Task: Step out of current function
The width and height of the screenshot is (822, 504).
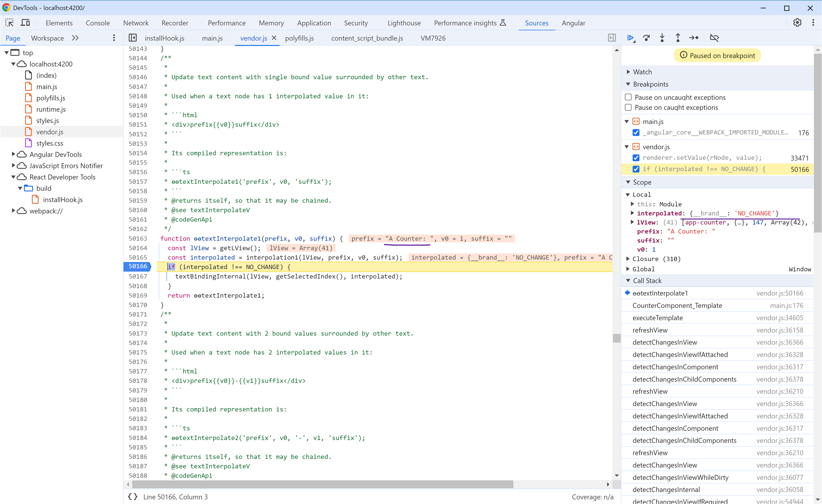Action: tap(678, 38)
